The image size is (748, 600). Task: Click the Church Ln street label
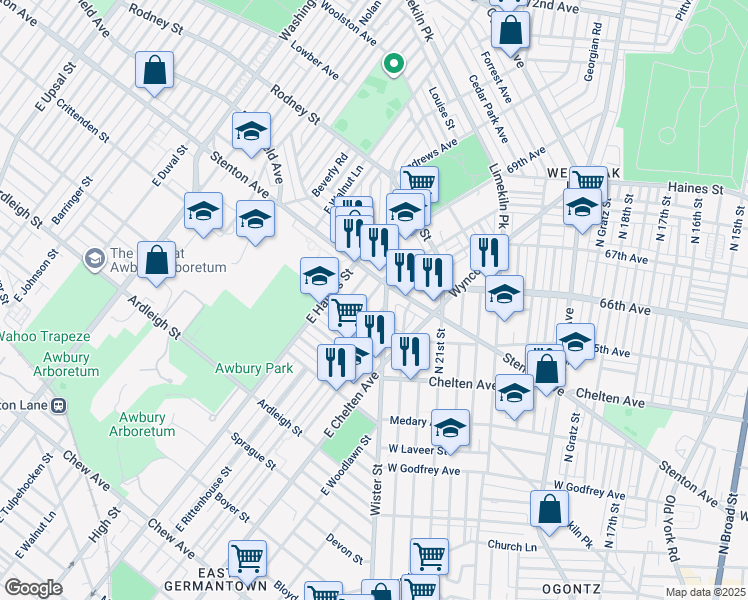pos(512,545)
